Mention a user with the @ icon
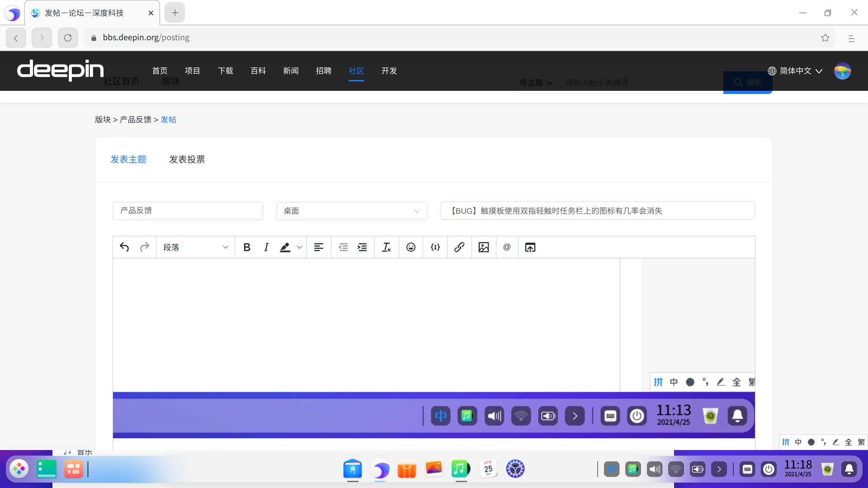The image size is (868, 488). 507,247
